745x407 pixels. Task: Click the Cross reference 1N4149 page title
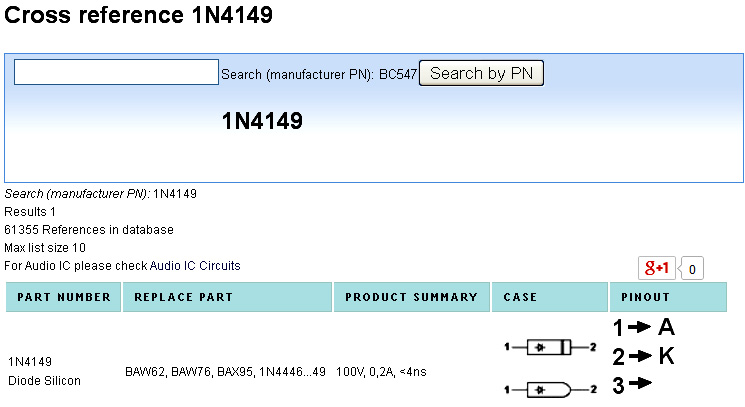[139, 17]
